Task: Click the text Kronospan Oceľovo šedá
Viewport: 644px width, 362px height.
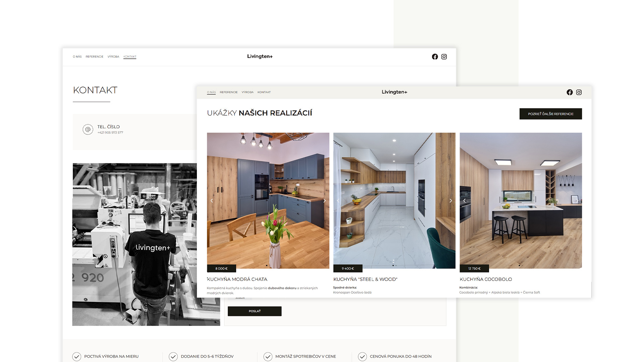Action: (352, 292)
